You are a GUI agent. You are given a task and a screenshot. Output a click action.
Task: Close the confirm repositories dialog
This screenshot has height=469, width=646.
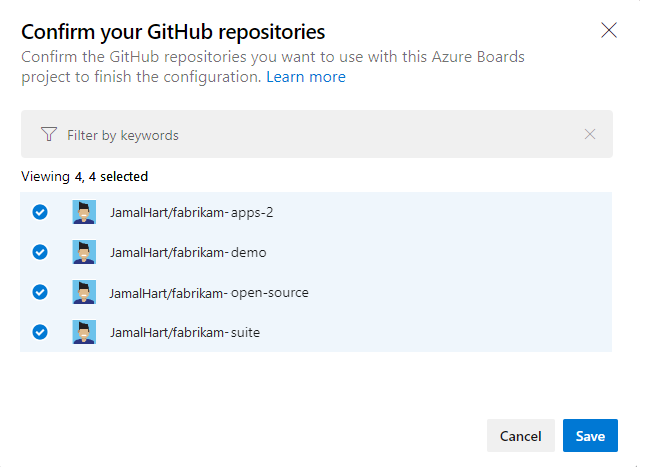click(609, 30)
